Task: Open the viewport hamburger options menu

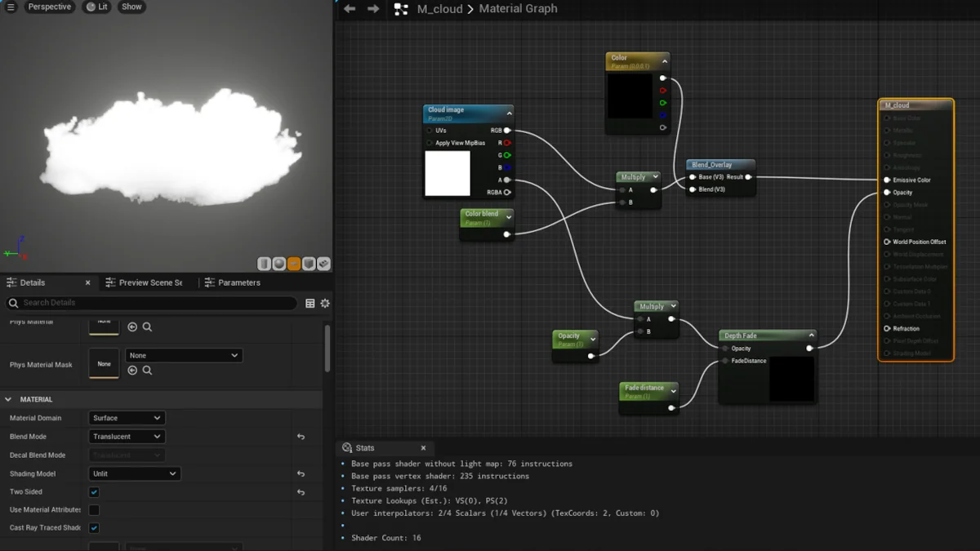Action: [11, 7]
